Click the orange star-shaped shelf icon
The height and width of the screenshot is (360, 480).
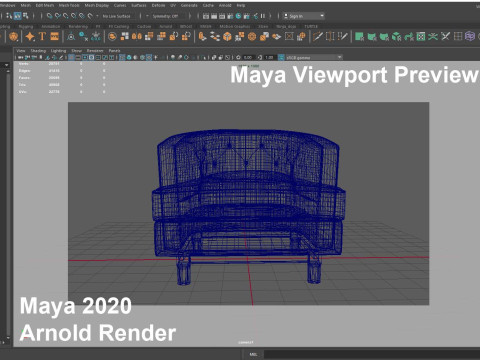30,36
